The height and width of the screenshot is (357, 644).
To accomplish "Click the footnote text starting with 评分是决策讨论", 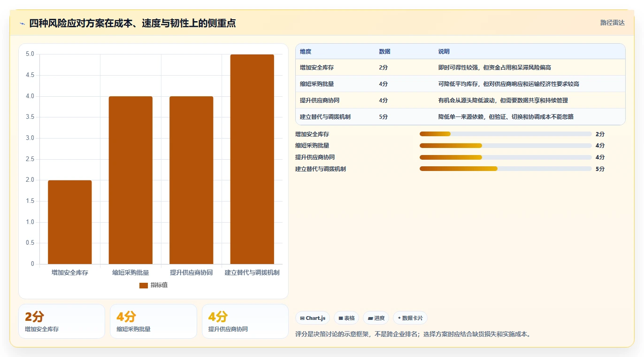I will pyautogui.click(x=413, y=334).
